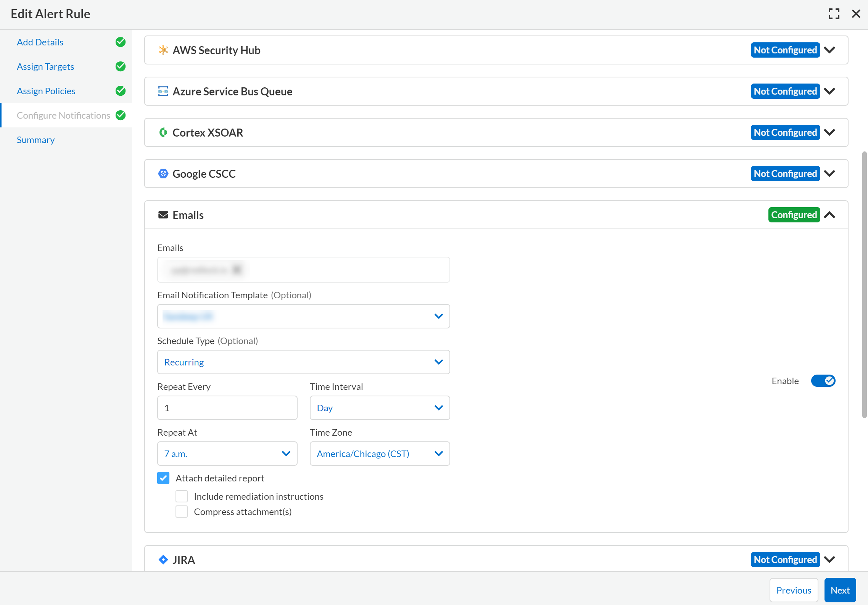The height and width of the screenshot is (605, 868).
Task: Click the Previous button
Action: coord(794,590)
